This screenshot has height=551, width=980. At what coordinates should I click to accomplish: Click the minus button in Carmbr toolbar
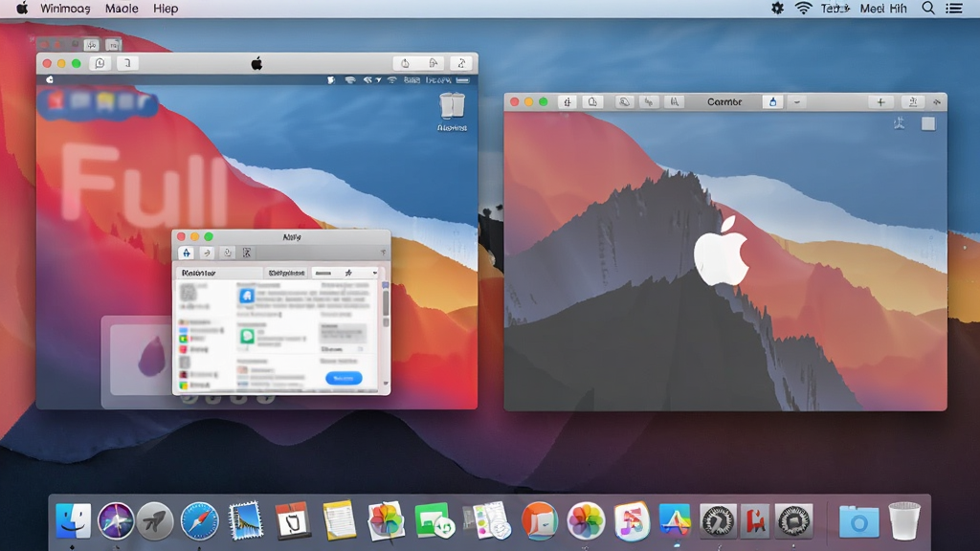[797, 101]
